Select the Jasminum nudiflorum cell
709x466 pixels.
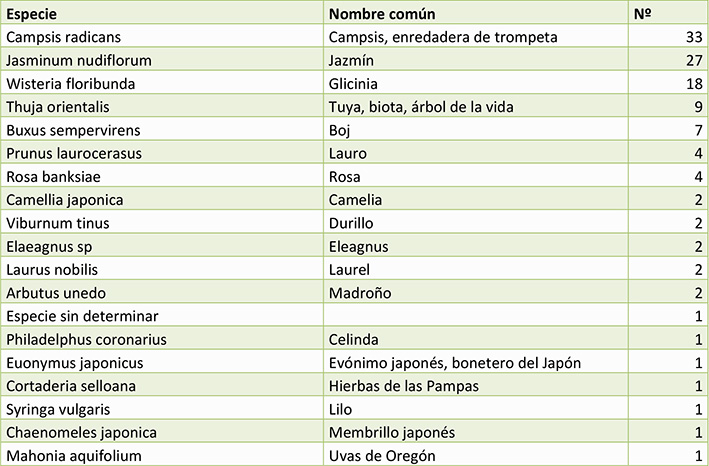point(162,59)
